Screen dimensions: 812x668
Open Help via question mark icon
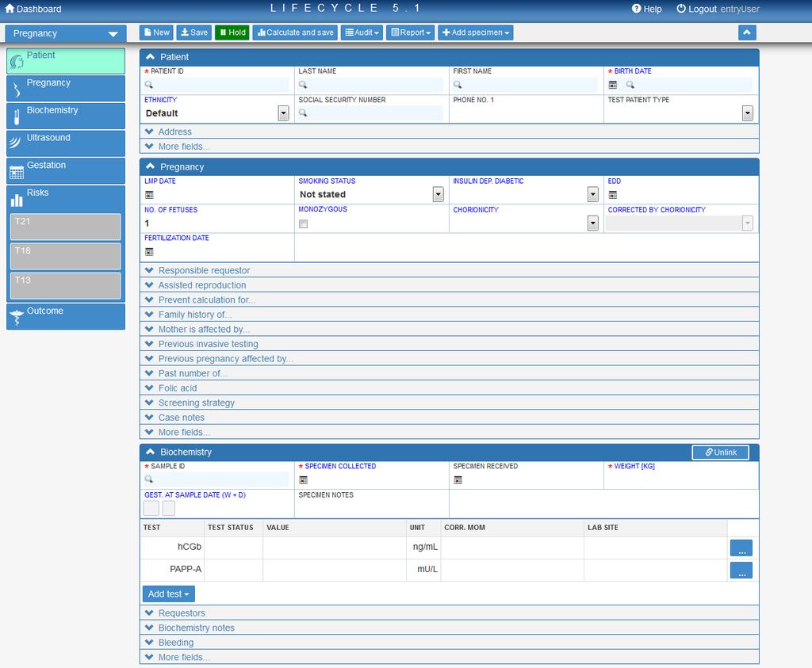click(x=636, y=8)
